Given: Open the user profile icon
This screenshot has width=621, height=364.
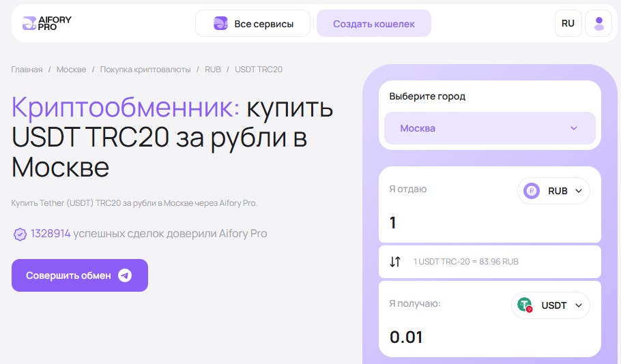Looking at the screenshot, I should [x=599, y=23].
